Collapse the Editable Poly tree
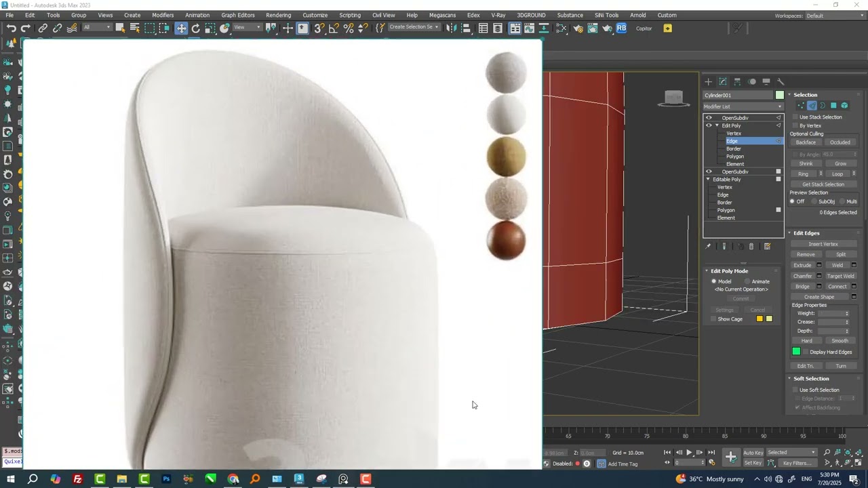 [x=709, y=180]
